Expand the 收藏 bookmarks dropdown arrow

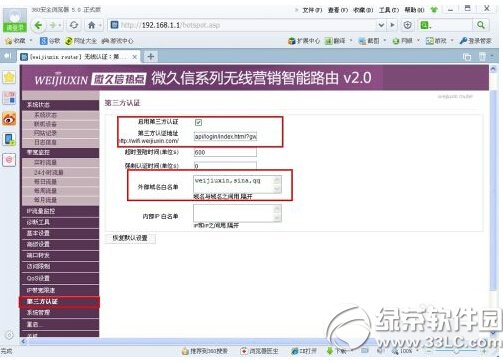point(31,41)
